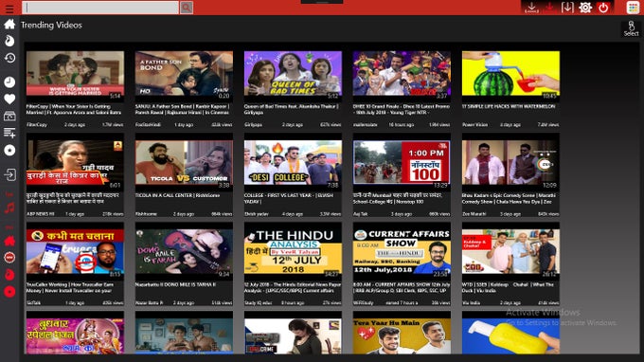
Task: Open the Nonstop 100 news thumbnail
Action: pyautogui.click(x=402, y=163)
